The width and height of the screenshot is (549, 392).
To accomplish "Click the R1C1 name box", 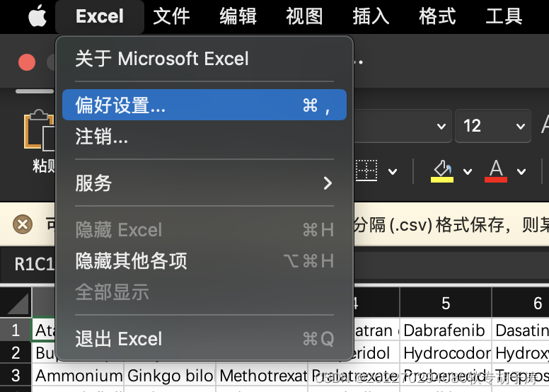I will [x=29, y=264].
